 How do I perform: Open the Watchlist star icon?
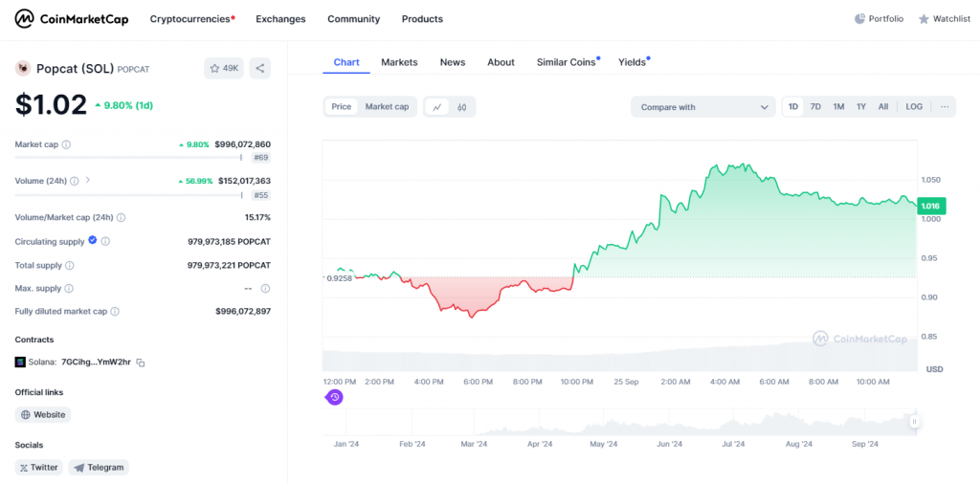[x=924, y=19]
